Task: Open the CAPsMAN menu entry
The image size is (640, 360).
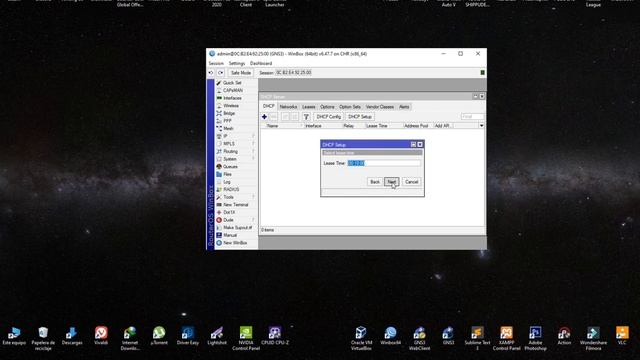Action: pyautogui.click(x=233, y=90)
